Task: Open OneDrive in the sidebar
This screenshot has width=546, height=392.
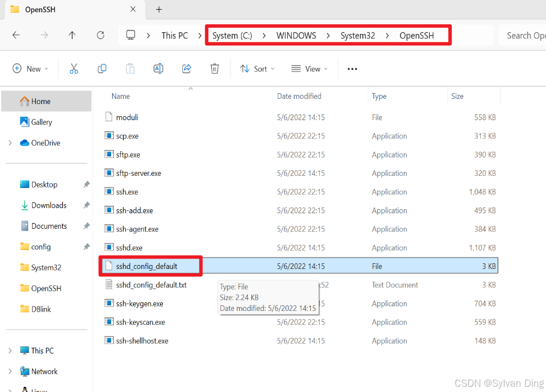Action: [45, 143]
